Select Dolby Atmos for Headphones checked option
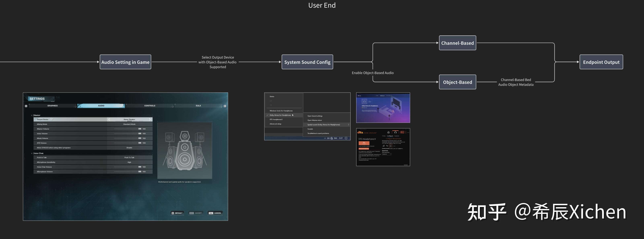This screenshot has width=644, height=239. [280, 115]
